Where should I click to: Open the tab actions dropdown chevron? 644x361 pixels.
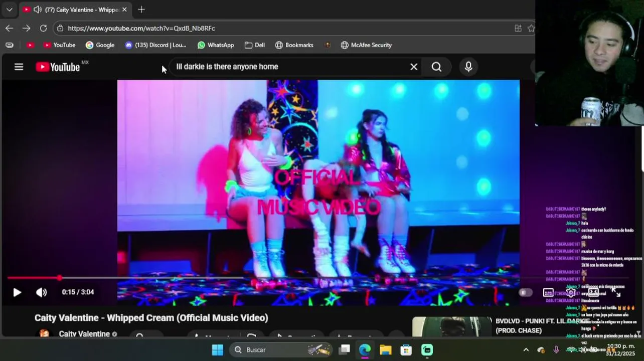pyautogui.click(x=9, y=10)
